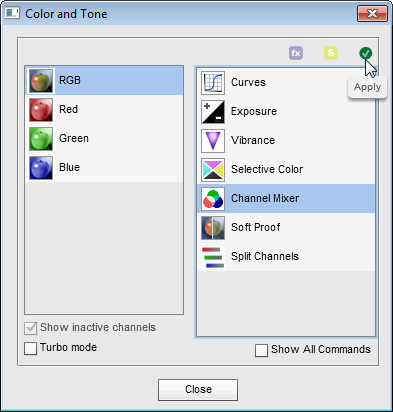
Task: Select the 'Red' channel label
Action: coord(68,109)
